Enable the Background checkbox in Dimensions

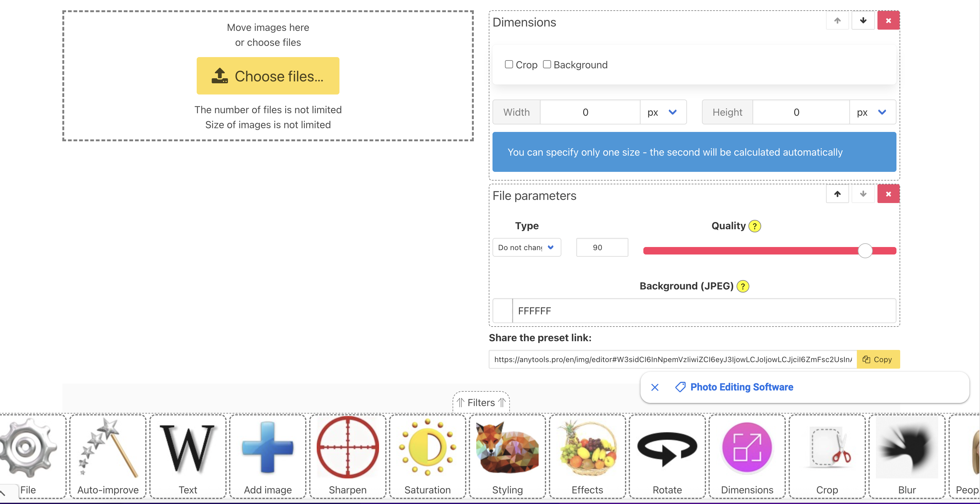point(547,64)
